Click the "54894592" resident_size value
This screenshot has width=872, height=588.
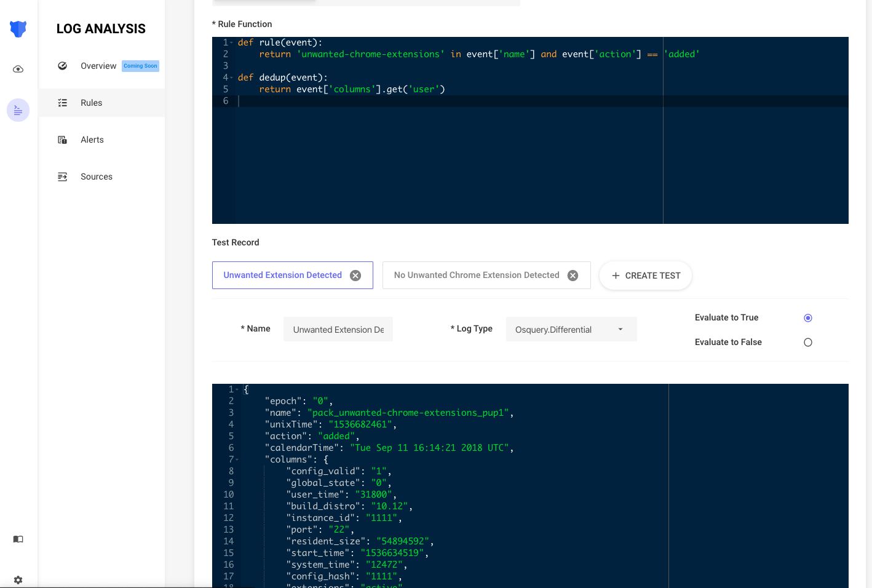coord(403,541)
